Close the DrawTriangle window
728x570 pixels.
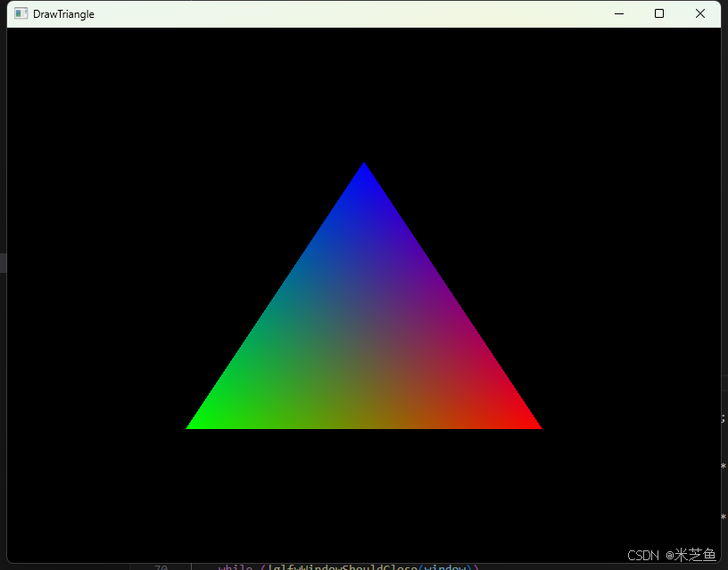coord(700,14)
